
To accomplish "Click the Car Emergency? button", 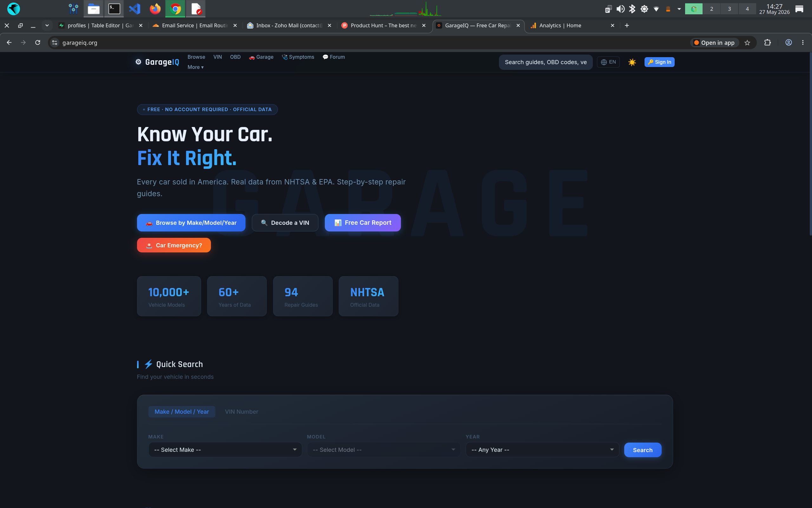I will [174, 245].
